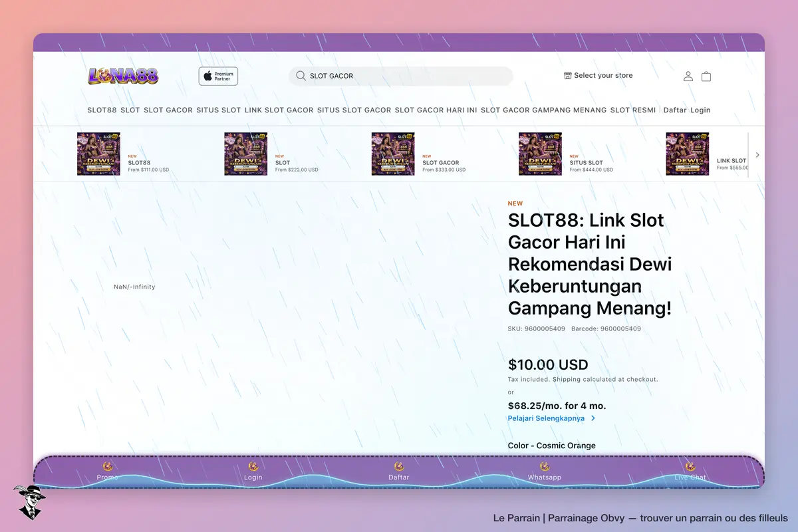Open the user account icon
Screen dimensions: 798x532
[x=688, y=76]
